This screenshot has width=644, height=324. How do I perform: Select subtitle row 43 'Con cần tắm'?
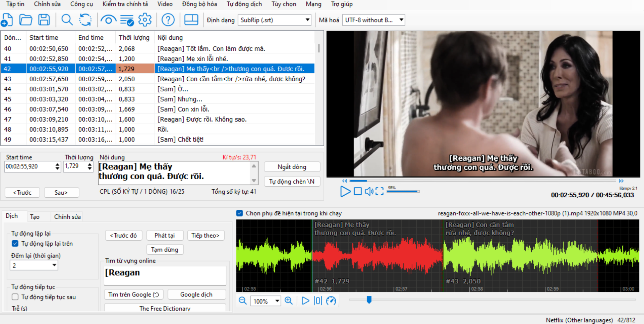click(158, 79)
